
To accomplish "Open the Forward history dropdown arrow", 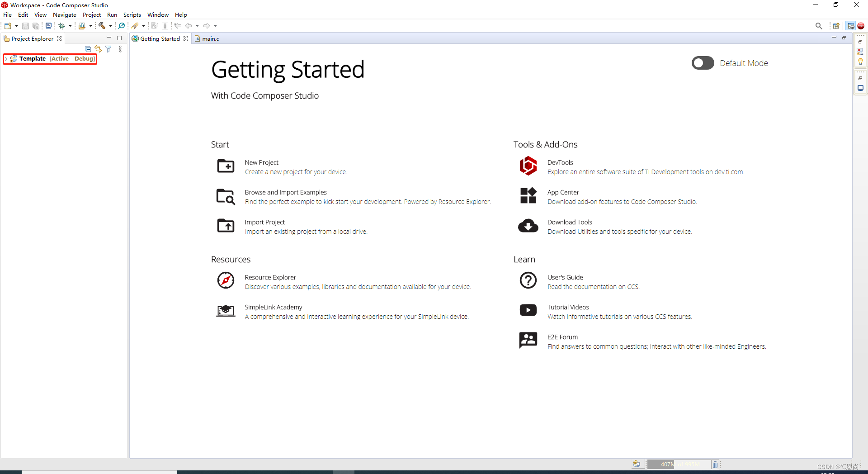I will (x=215, y=26).
